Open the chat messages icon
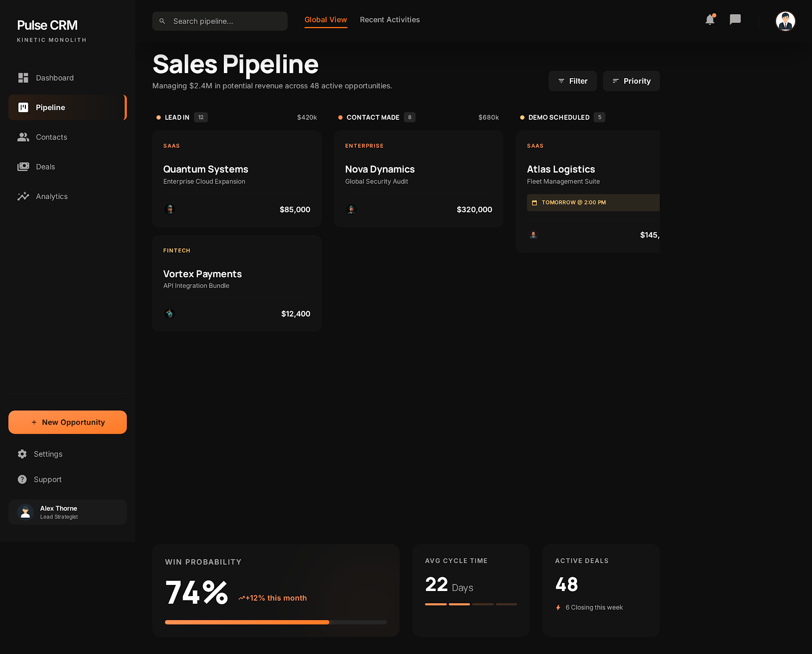 coord(735,20)
